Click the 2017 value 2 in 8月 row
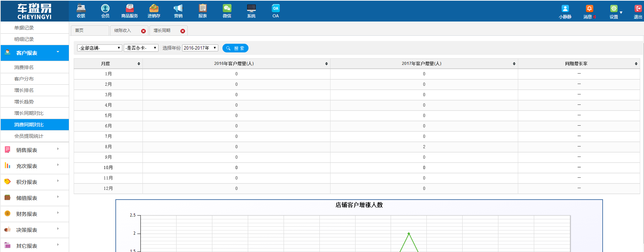Image resolution: width=644 pixels, height=252 pixels. (x=424, y=147)
